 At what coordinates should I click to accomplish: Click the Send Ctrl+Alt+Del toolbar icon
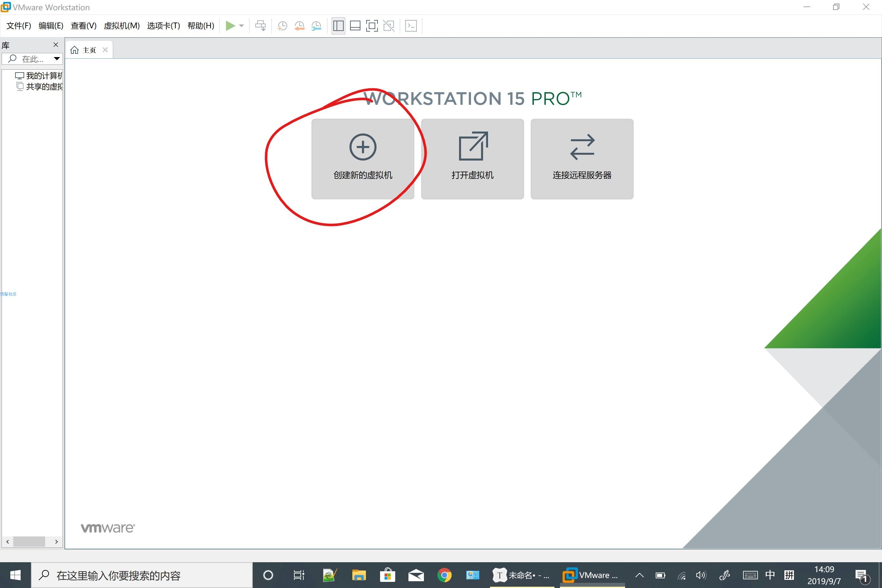pyautogui.click(x=260, y=26)
